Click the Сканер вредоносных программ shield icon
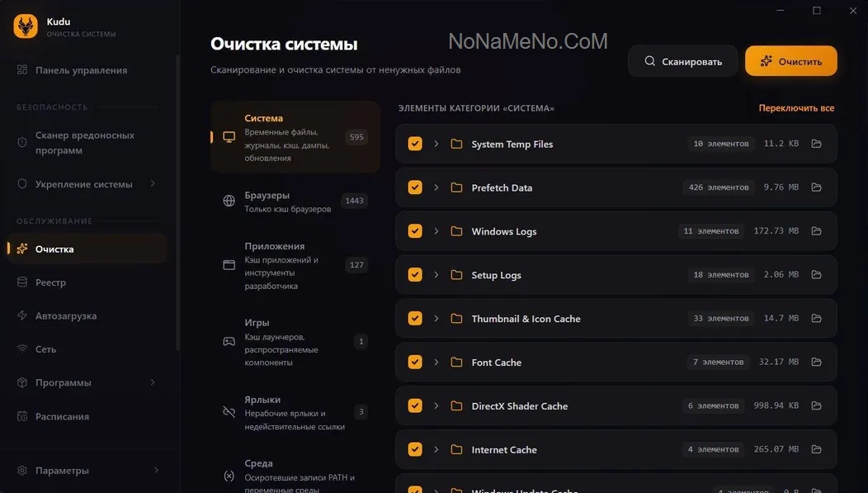Screen dimensions: 868x493 22,142
